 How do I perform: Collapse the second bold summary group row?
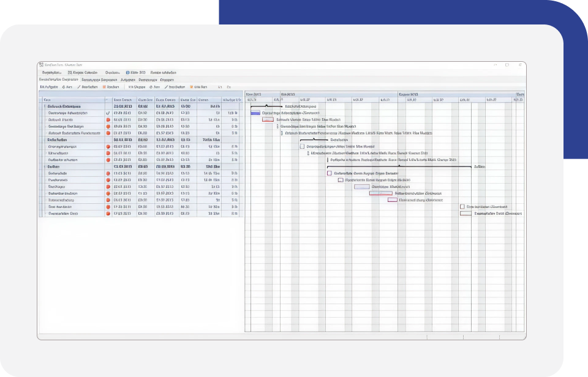pos(45,140)
